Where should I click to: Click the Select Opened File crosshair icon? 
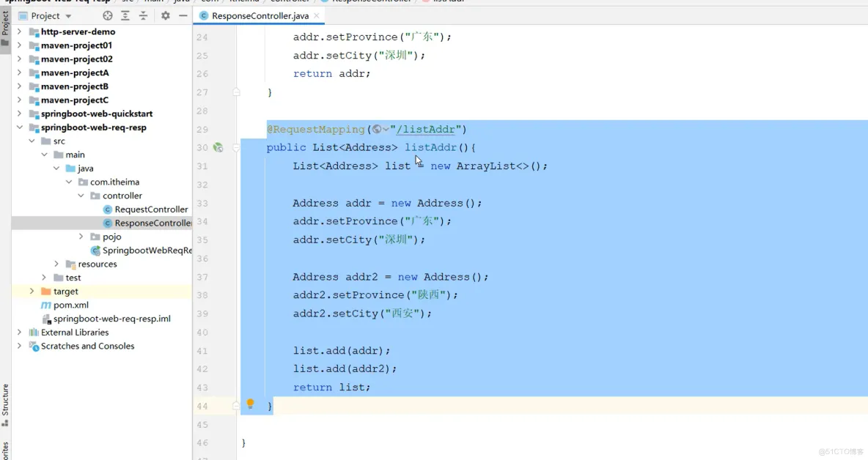point(107,15)
